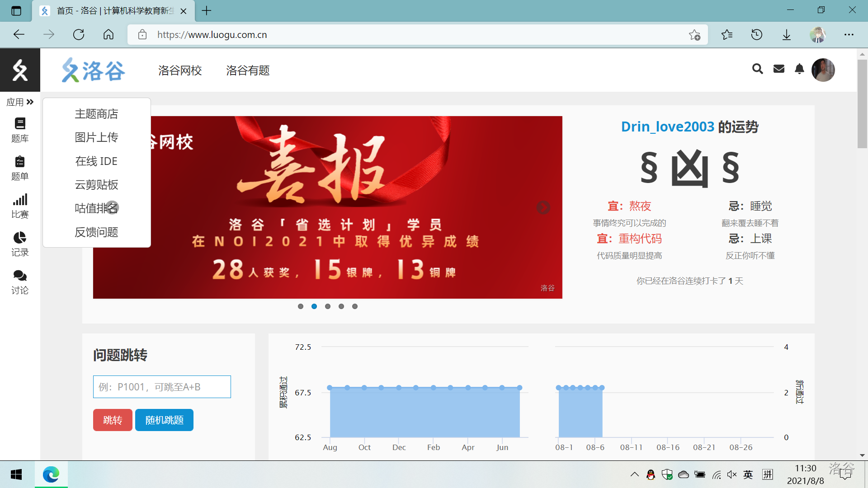
Task: Click the blue 洛谷 logo in the header
Action: [x=94, y=70]
